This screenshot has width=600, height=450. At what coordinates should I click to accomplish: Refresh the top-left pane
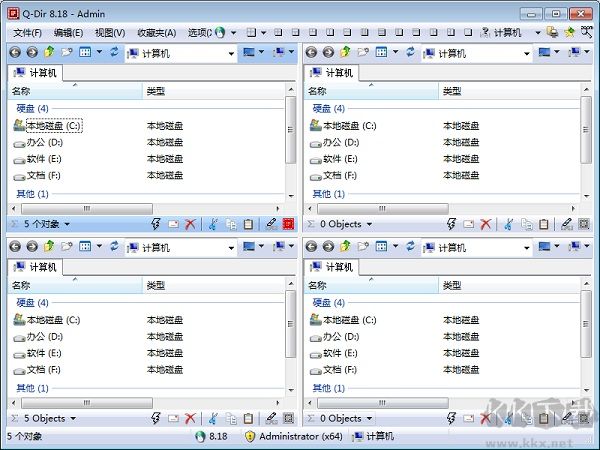(x=114, y=52)
